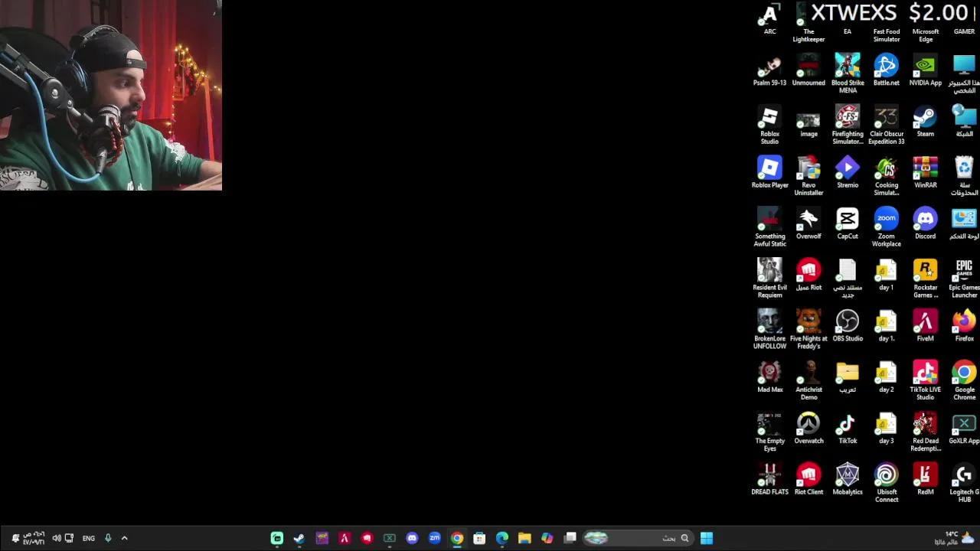Open Revo Uninstaller shortcut
Image resolution: width=980 pixels, height=551 pixels.
(808, 176)
